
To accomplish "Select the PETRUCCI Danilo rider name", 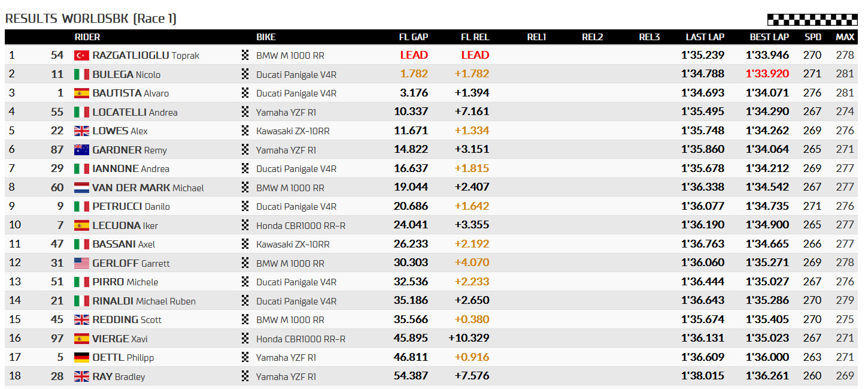I will (x=131, y=206).
